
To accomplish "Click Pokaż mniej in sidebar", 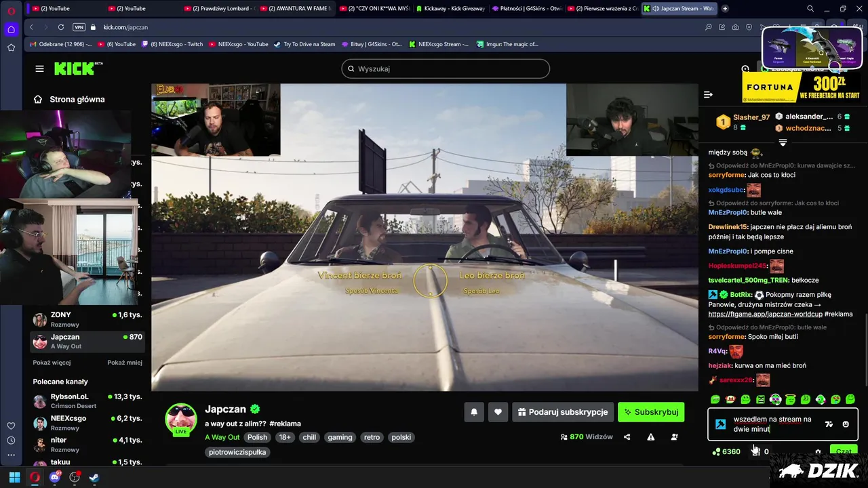I will click(125, 363).
